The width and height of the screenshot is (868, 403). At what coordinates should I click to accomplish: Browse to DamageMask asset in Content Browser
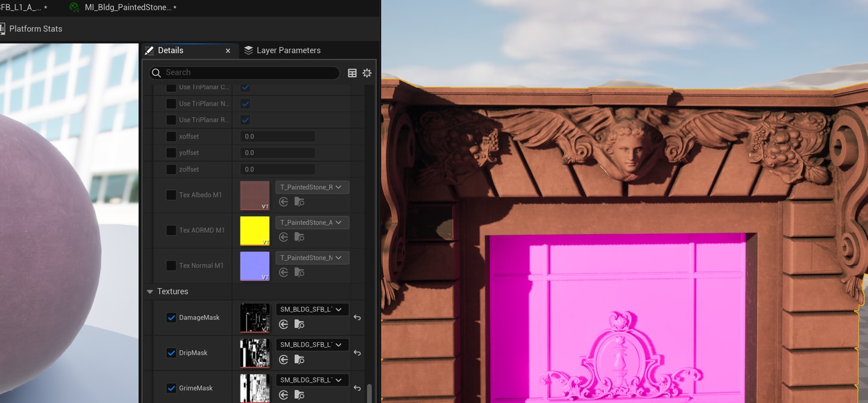pos(299,325)
